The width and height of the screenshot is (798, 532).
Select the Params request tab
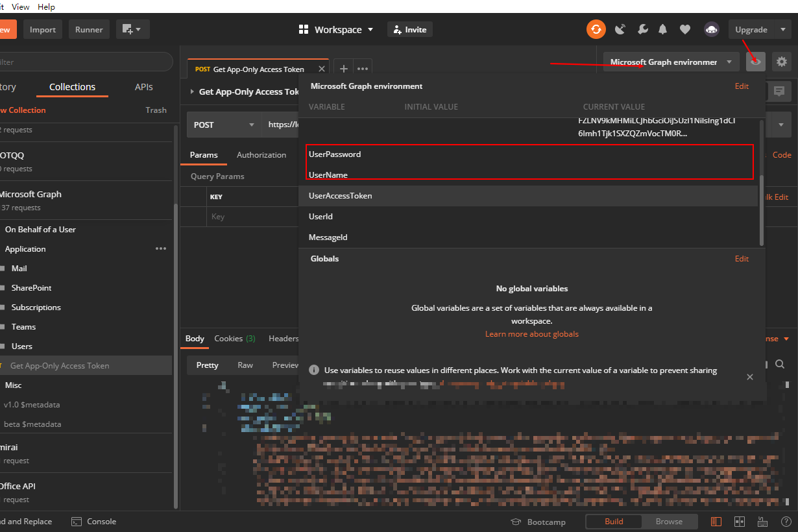[204, 154]
